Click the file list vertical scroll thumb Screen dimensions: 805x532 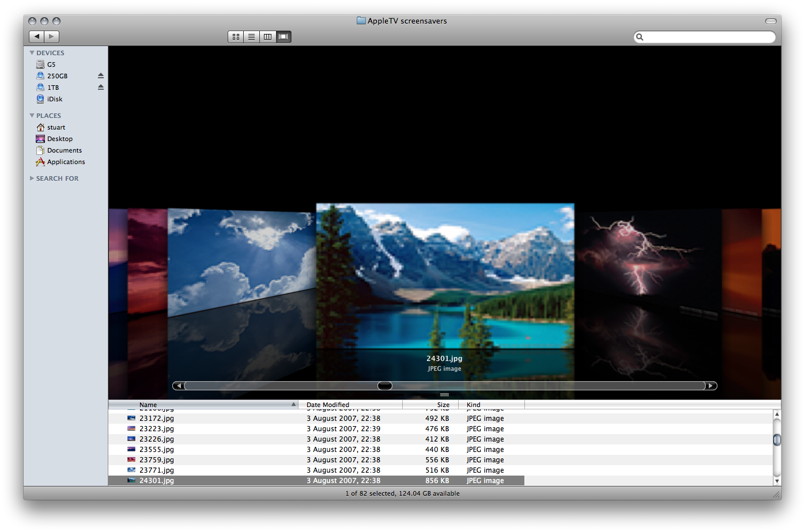[777, 440]
